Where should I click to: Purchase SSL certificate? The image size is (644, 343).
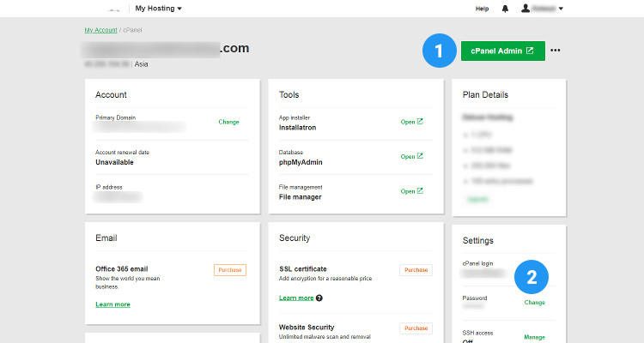416,270
